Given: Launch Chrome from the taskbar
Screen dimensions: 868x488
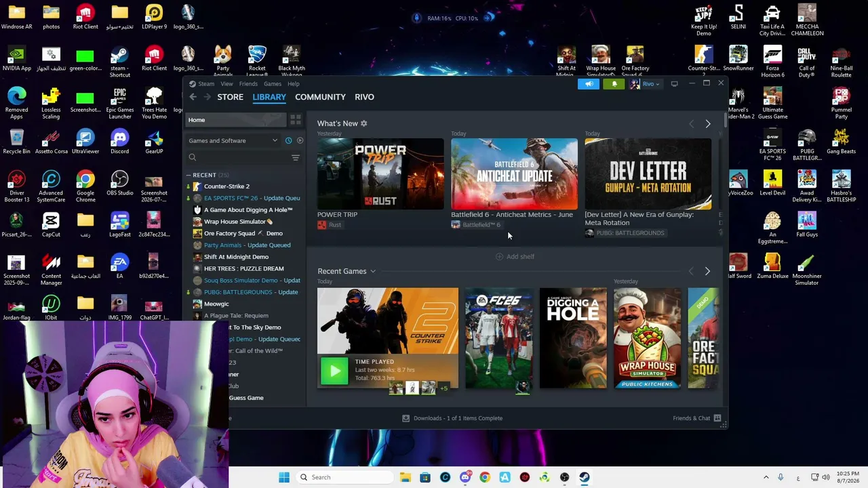Looking at the screenshot, I should tap(485, 477).
